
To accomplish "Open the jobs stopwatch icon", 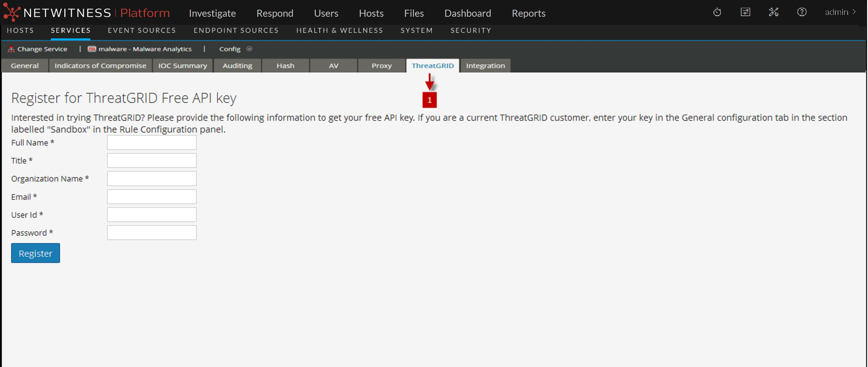I will point(717,12).
